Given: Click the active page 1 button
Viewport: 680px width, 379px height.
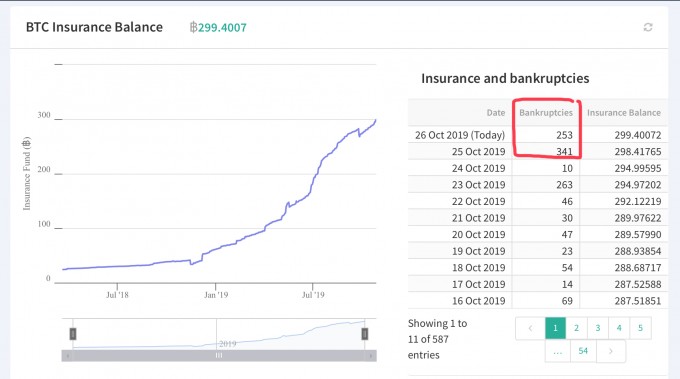Looking at the screenshot, I should tap(555, 328).
